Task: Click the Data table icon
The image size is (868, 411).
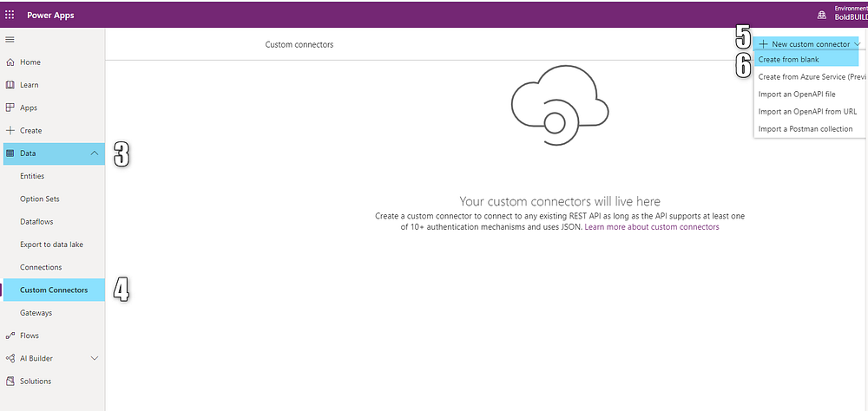Action: click(10, 153)
